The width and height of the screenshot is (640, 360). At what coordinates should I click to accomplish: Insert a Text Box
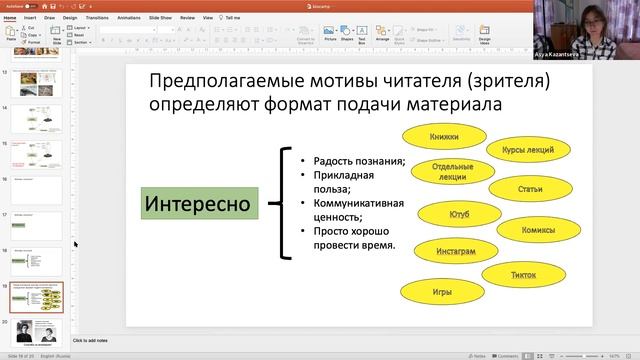click(x=362, y=34)
